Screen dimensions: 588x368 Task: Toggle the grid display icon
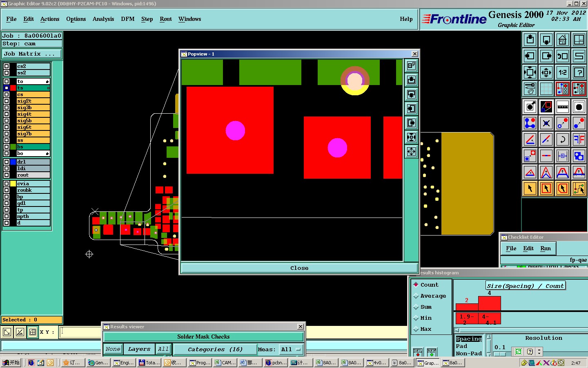[546, 89]
